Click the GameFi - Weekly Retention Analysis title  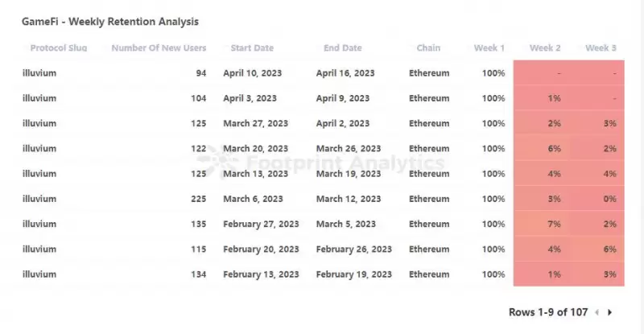pos(110,22)
